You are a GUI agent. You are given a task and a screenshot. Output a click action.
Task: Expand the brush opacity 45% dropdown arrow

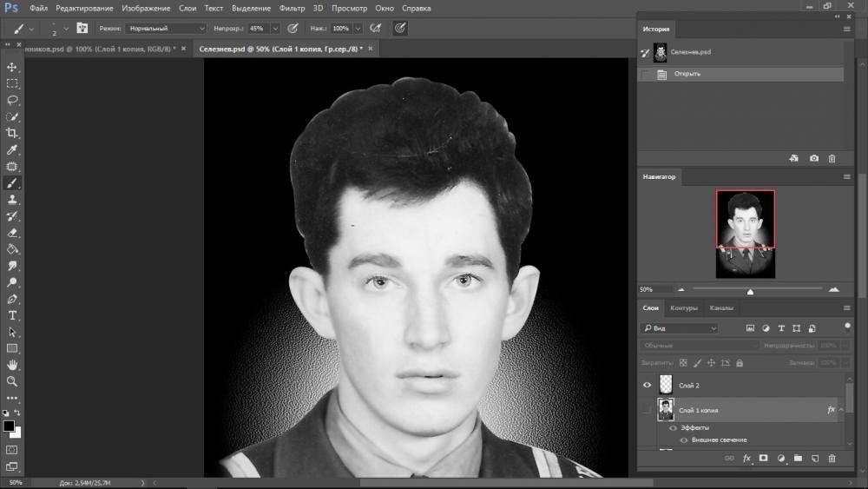point(275,29)
